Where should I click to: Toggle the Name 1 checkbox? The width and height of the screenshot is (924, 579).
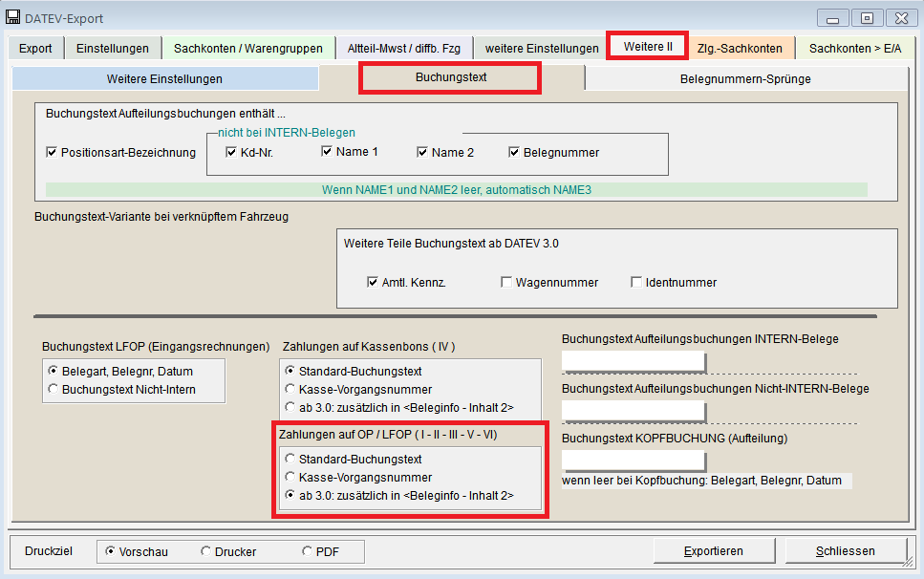click(327, 151)
